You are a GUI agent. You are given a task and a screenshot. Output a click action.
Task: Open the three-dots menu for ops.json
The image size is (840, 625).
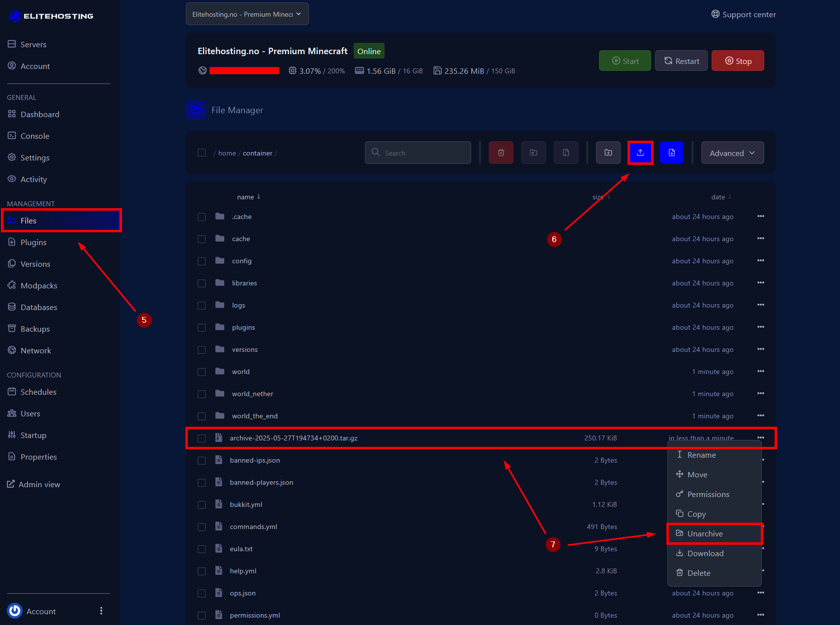[x=761, y=593]
